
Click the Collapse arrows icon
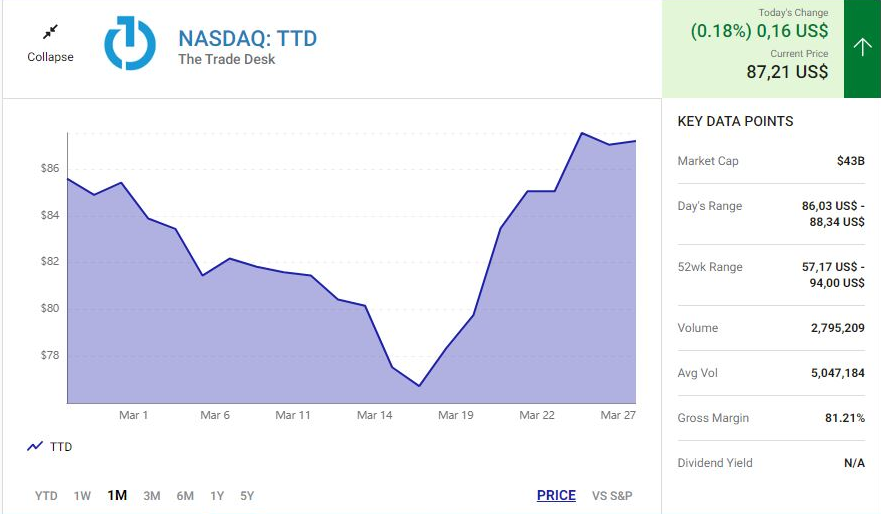pos(50,33)
